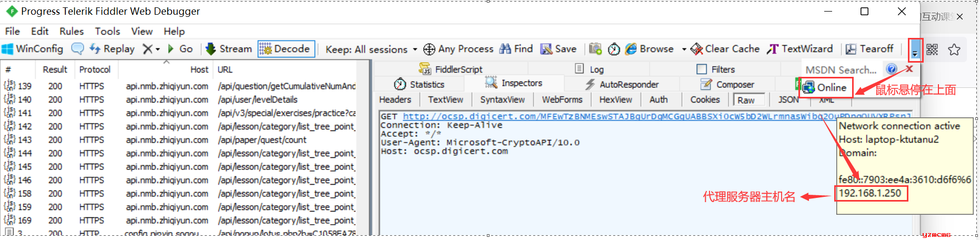The height and width of the screenshot is (240, 980).
Task: Click the Any Process target icon
Action: (x=429, y=49)
